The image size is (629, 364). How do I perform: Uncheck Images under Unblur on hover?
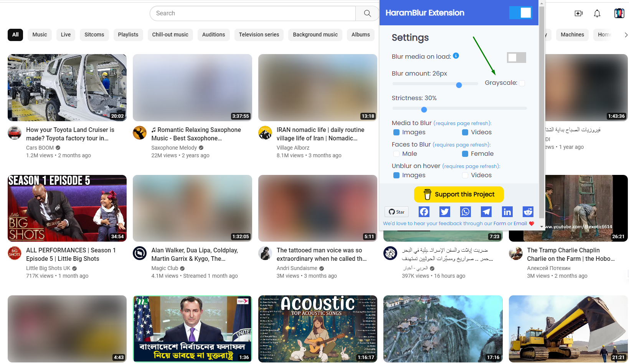396,175
